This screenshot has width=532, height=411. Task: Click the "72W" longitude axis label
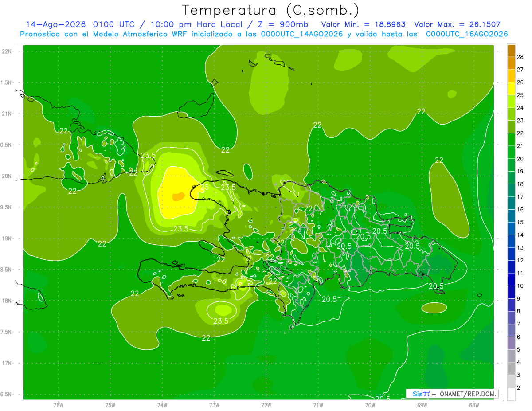pyautogui.click(x=266, y=405)
